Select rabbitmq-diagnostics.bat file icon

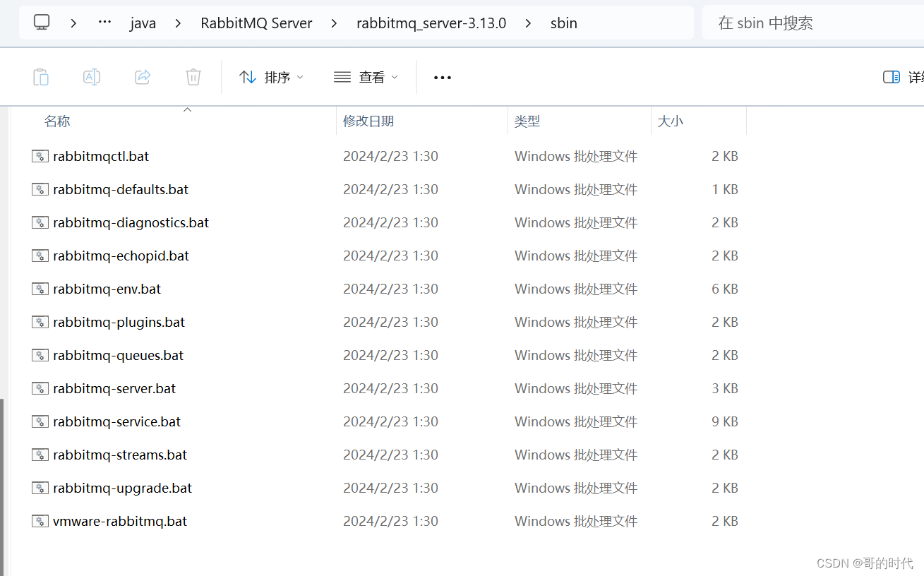click(40, 222)
